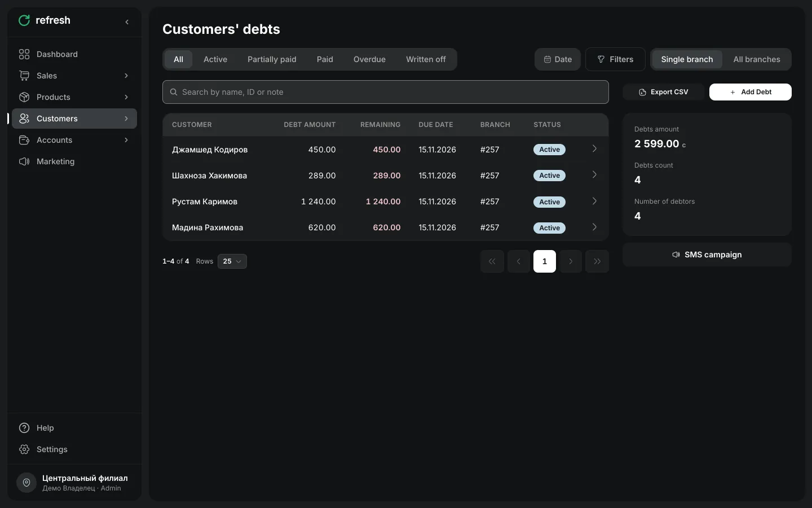Click the search magnifier icon
Screen dimensions: 812x508
pyautogui.click(x=174, y=92)
